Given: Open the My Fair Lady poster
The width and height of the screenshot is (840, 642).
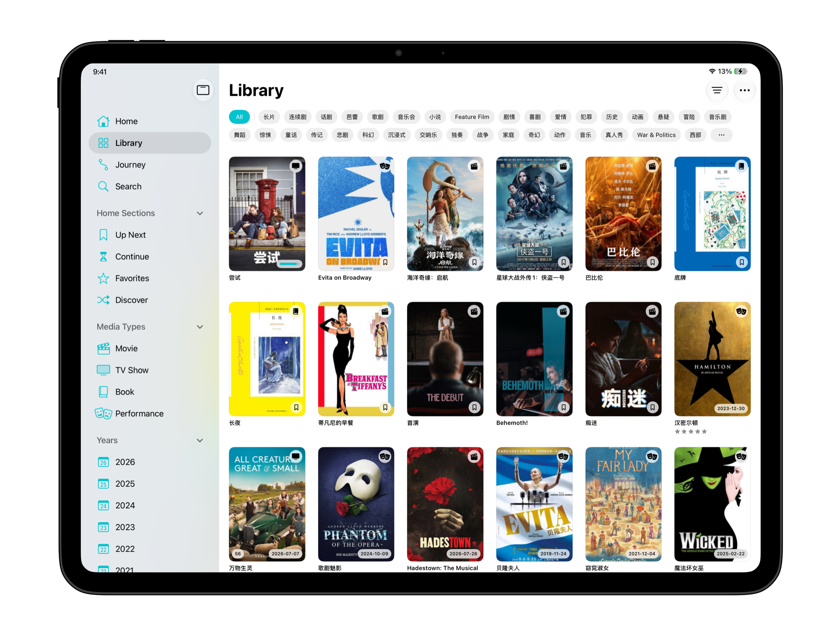Looking at the screenshot, I should (623, 504).
